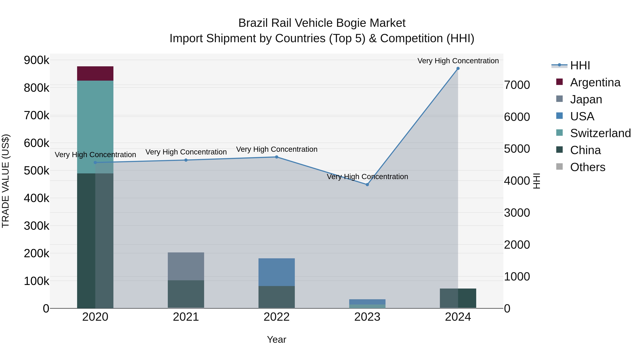Screen dimensions: 644x362
Task: Click the HHI line marker legend icon
Action: click(x=560, y=65)
